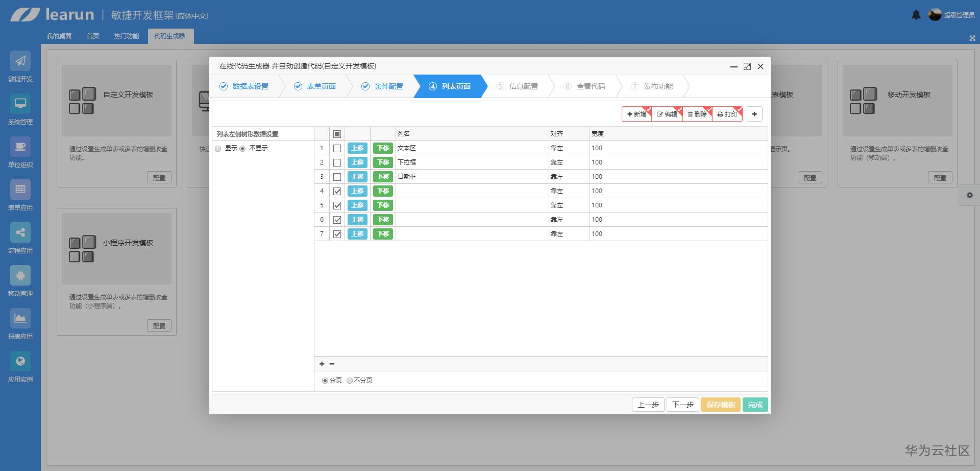980x471 pixels.
Task: Go to the 查看代码 wizard step
Action: (584, 86)
